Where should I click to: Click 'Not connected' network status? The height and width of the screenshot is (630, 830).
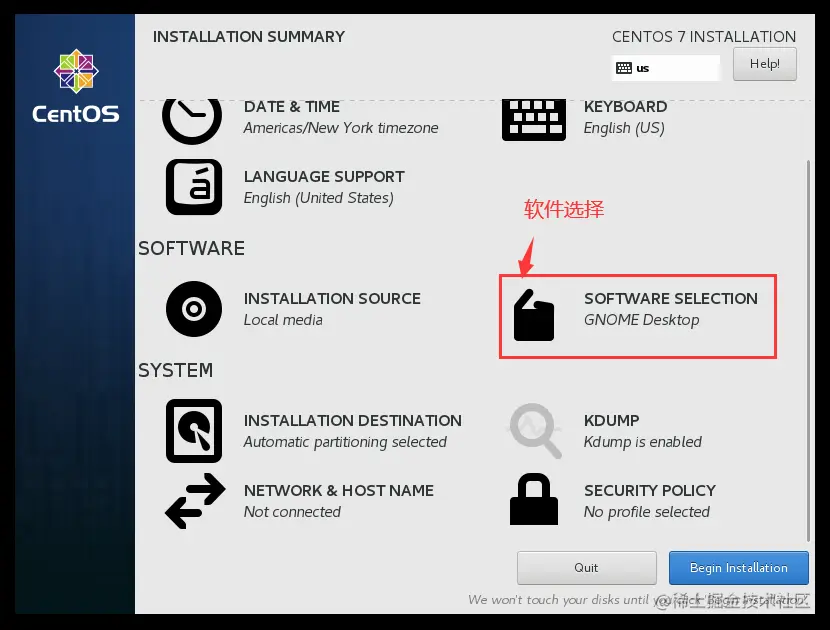[x=292, y=511]
